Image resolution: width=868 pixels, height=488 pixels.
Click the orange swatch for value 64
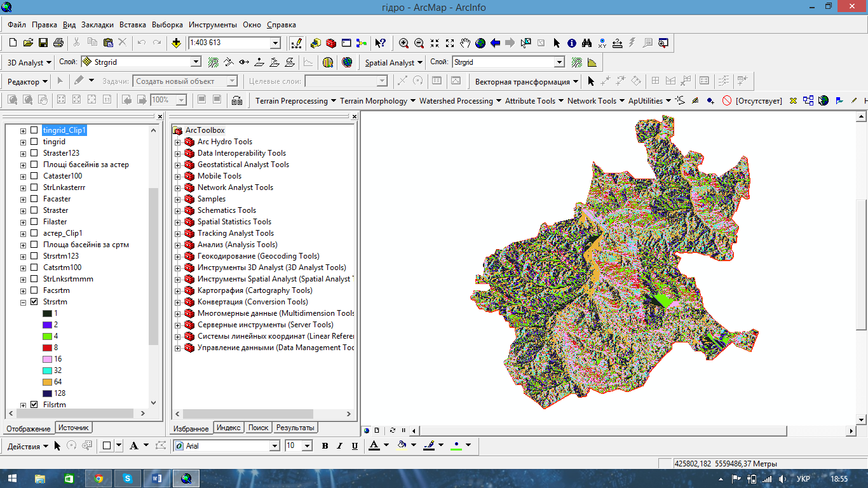(47, 382)
